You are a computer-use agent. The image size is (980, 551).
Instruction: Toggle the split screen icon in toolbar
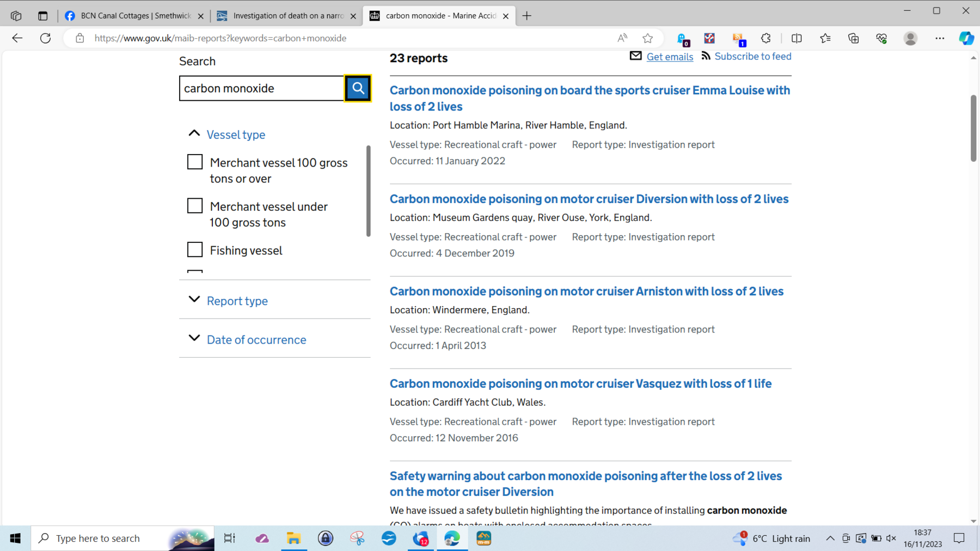coord(797,38)
